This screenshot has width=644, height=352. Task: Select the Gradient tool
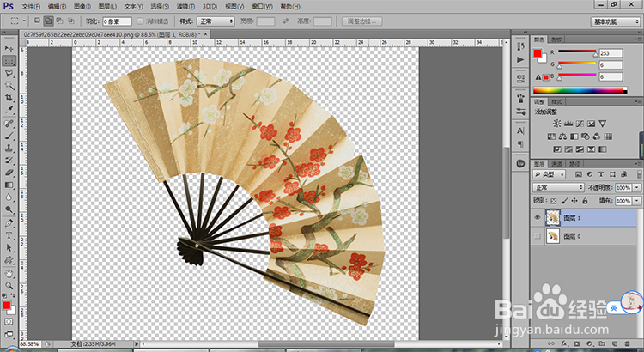point(9,185)
